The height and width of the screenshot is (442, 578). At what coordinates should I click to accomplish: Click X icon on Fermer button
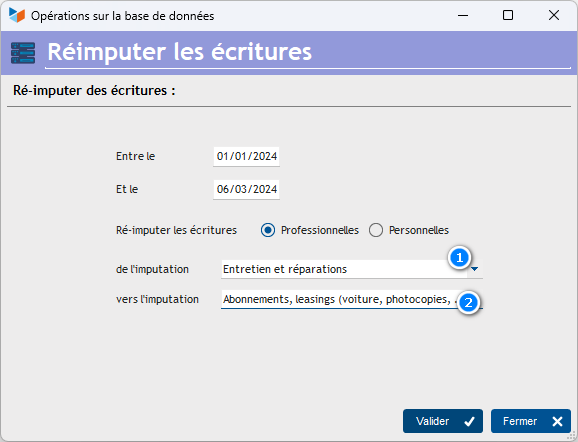point(557,421)
